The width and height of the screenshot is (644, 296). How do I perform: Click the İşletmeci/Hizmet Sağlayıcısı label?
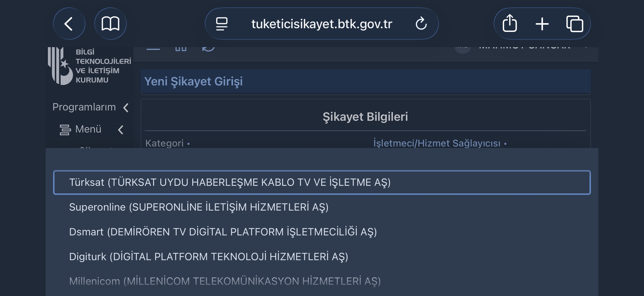point(437,143)
